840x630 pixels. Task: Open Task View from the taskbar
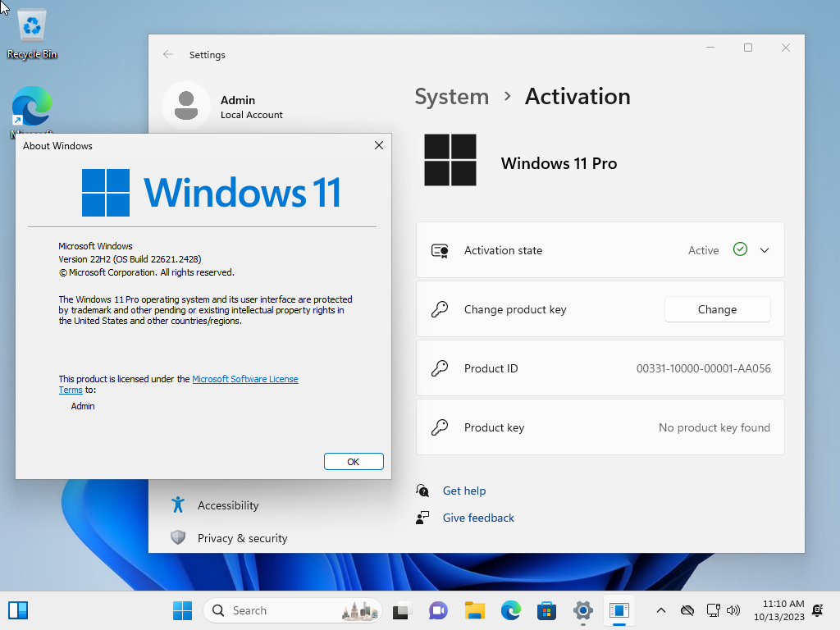402,610
